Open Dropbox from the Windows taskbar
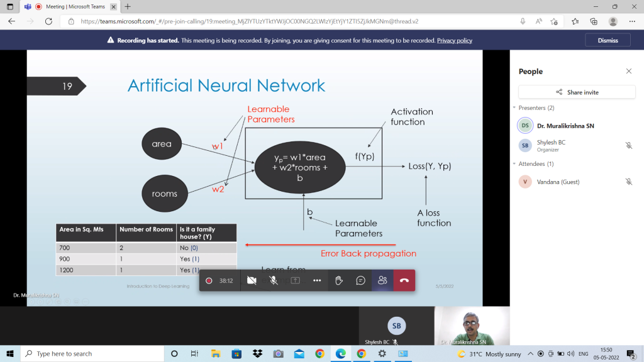This screenshot has width=644, height=362. 257,354
